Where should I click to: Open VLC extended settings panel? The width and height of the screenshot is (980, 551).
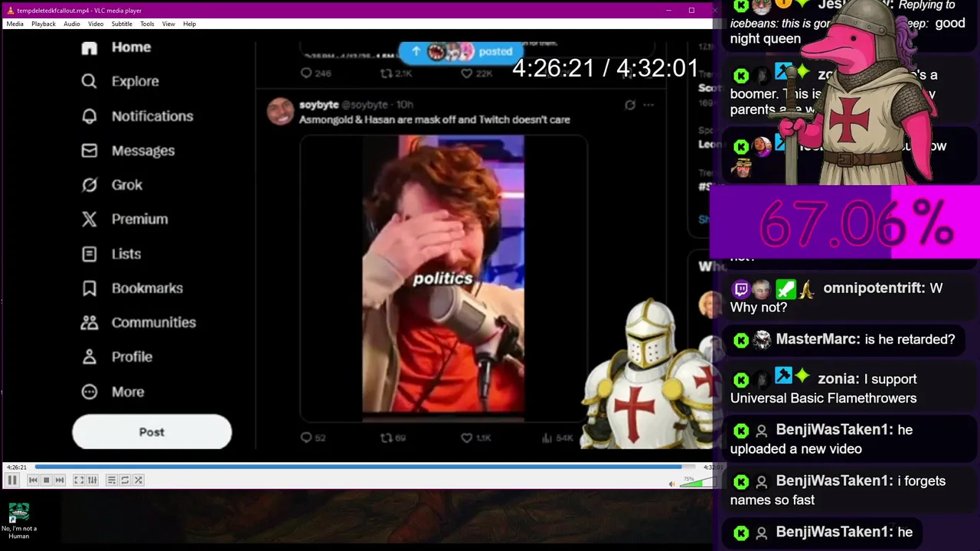tap(93, 480)
